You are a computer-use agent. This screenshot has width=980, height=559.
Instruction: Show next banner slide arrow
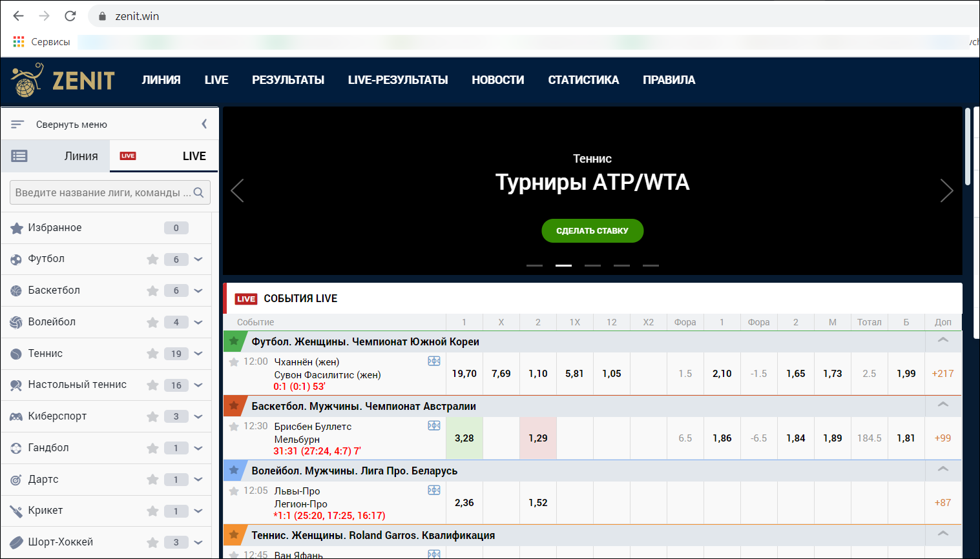tap(946, 190)
